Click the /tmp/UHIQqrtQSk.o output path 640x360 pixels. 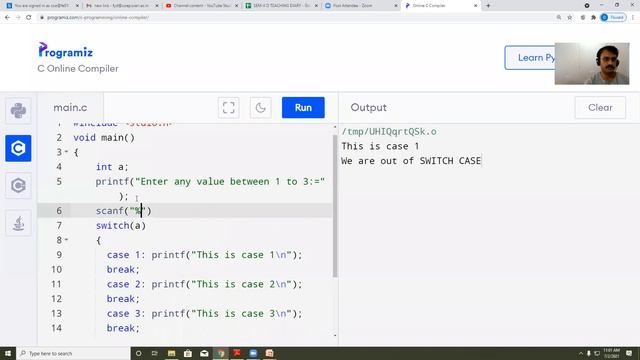(x=389, y=131)
